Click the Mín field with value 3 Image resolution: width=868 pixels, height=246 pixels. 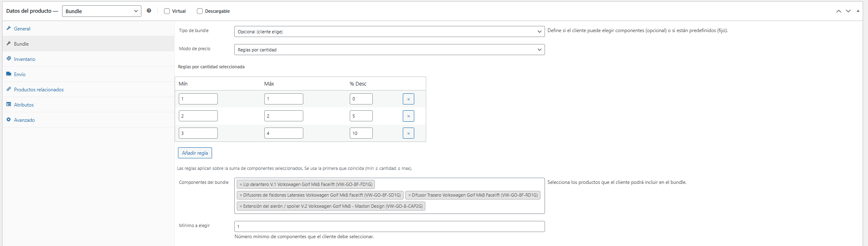(198, 133)
